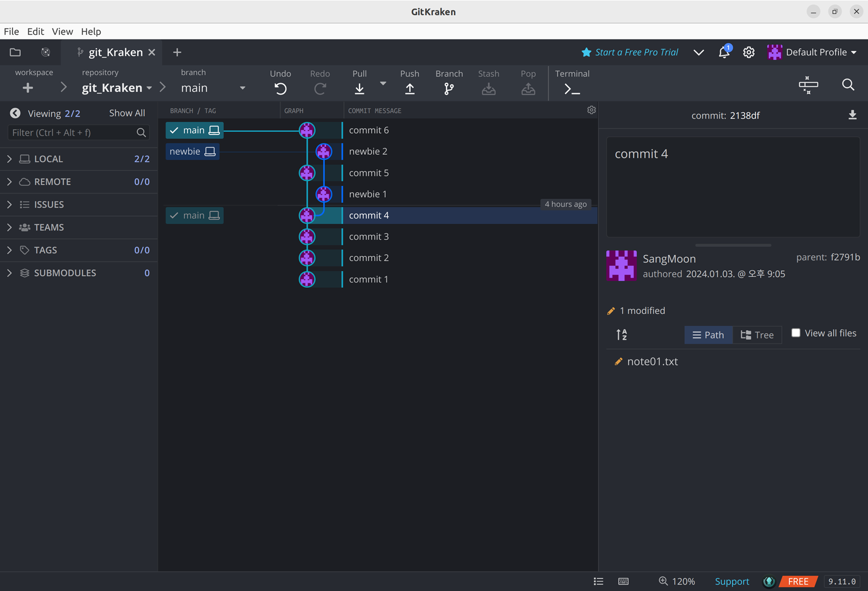The height and width of the screenshot is (591, 868).
Task: Select the newbie branch label
Action: (192, 152)
